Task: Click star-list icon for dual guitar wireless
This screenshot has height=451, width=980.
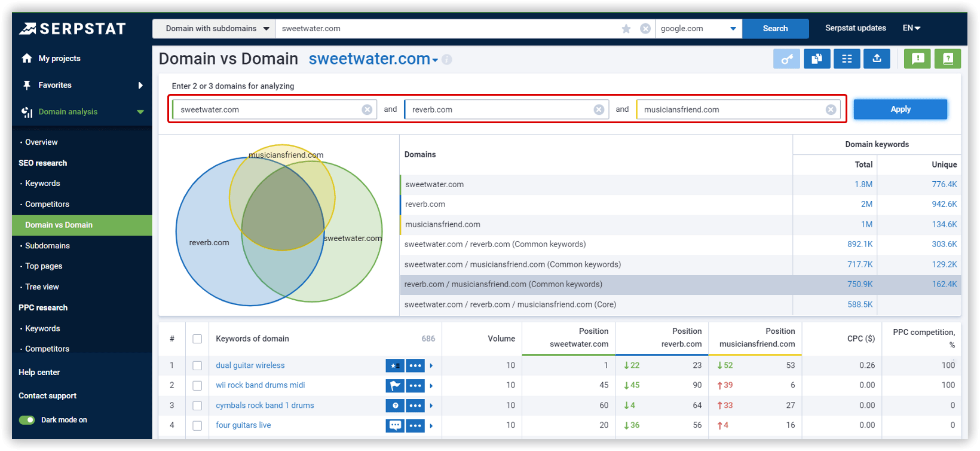Action: 395,365
